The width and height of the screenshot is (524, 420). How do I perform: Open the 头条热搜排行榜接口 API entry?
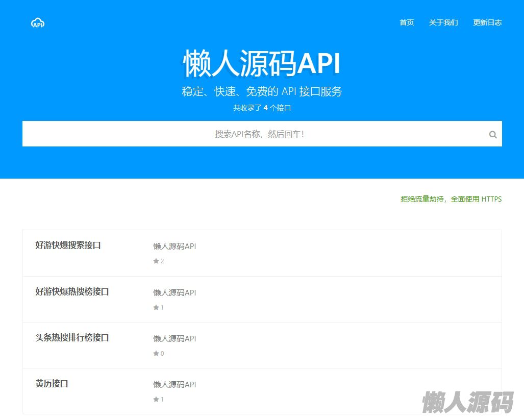point(72,338)
